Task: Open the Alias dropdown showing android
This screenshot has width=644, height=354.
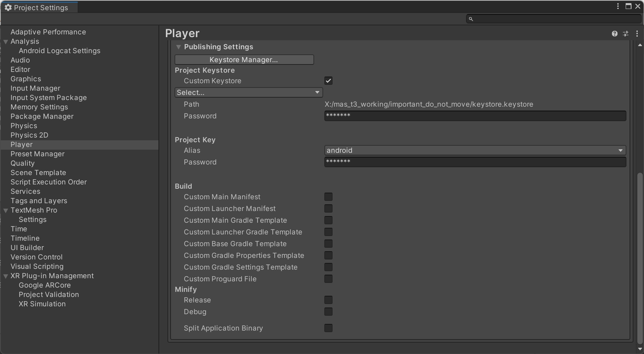Action: [x=475, y=150]
